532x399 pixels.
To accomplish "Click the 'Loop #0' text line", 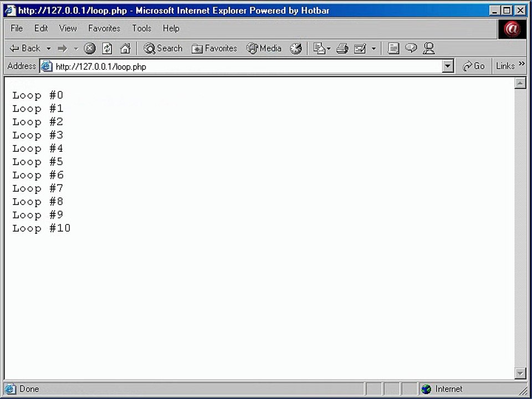I will click(x=38, y=95).
